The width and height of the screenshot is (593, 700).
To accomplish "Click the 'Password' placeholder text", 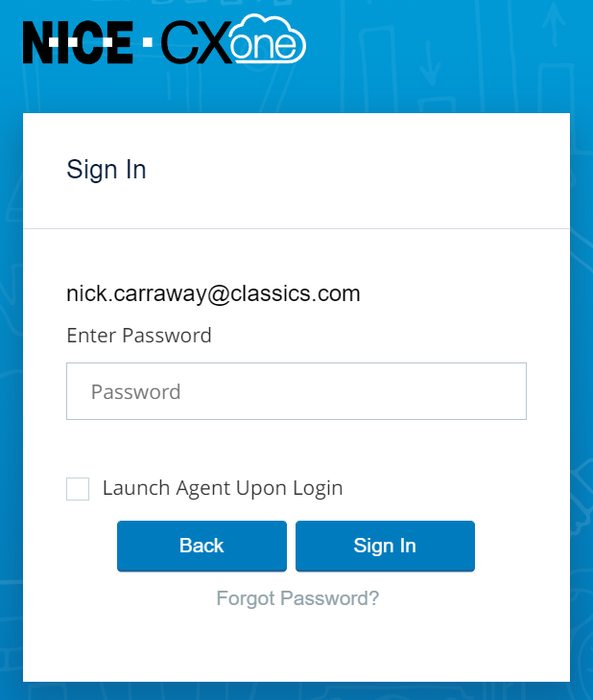I will (136, 392).
